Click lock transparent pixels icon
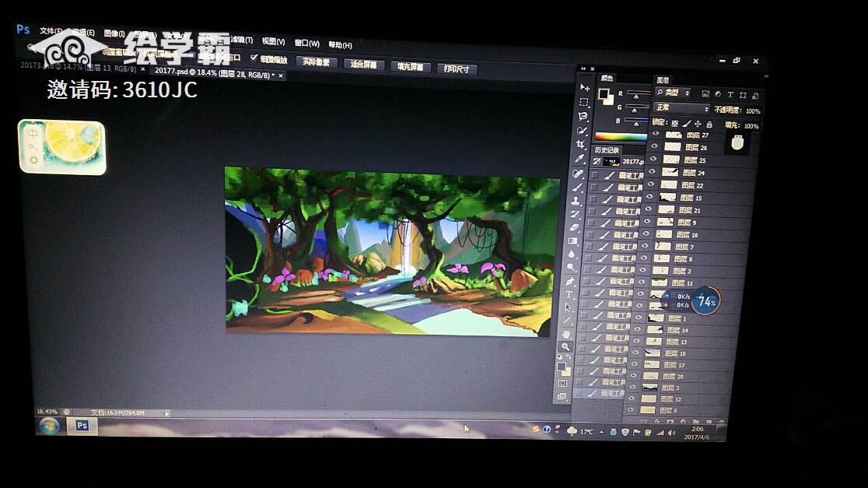This screenshot has width=868, height=488. pyautogui.click(x=674, y=123)
